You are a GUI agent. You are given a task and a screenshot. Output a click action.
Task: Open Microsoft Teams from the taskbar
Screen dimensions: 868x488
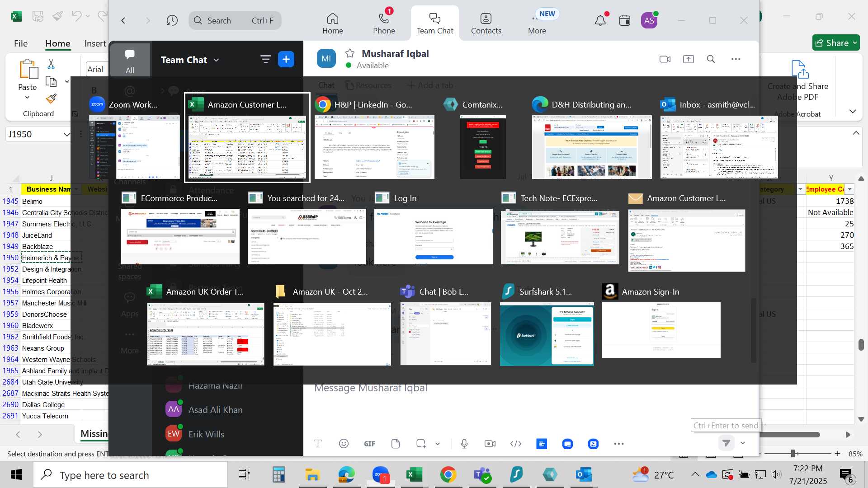tap(482, 474)
